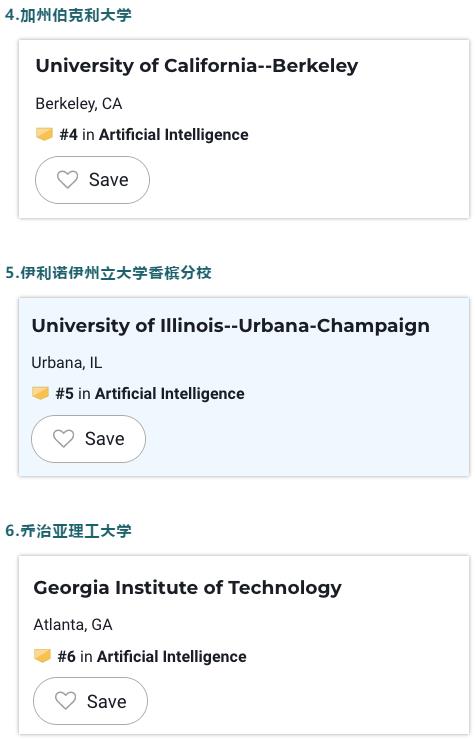This screenshot has height=739, width=475.
Task: Click the heart icon on Berkeley's Save button
Action: tap(67, 180)
